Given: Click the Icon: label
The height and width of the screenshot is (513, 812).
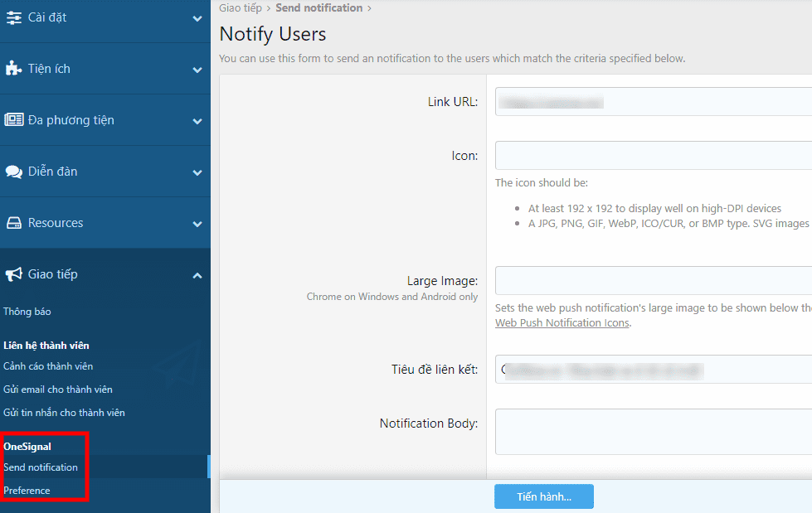Looking at the screenshot, I should [464, 156].
